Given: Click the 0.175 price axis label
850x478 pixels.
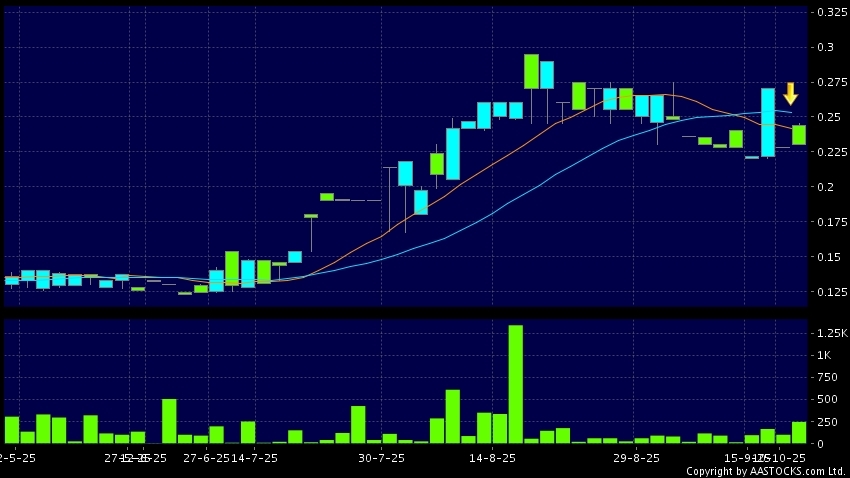Looking at the screenshot, I should coord(828,222).
